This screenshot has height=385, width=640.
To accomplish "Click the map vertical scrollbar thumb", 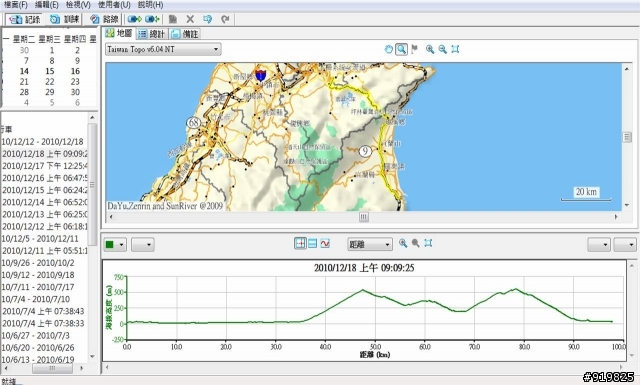I will click(x=627, y=137).
